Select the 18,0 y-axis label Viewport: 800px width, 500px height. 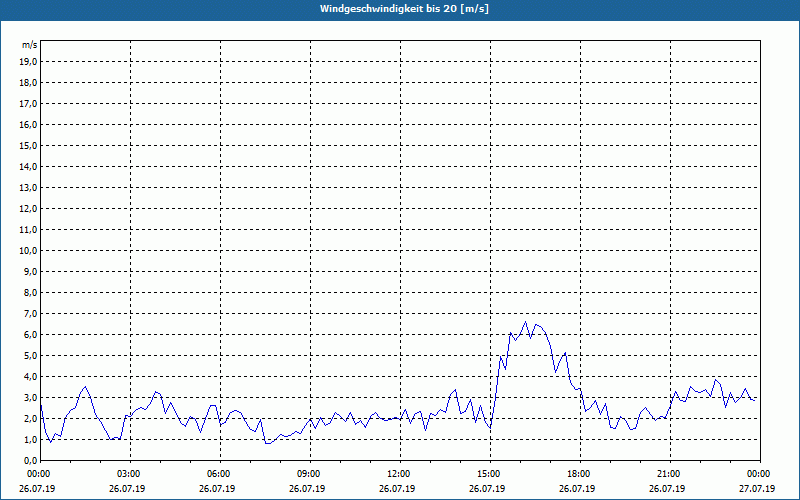click(28, 83)
